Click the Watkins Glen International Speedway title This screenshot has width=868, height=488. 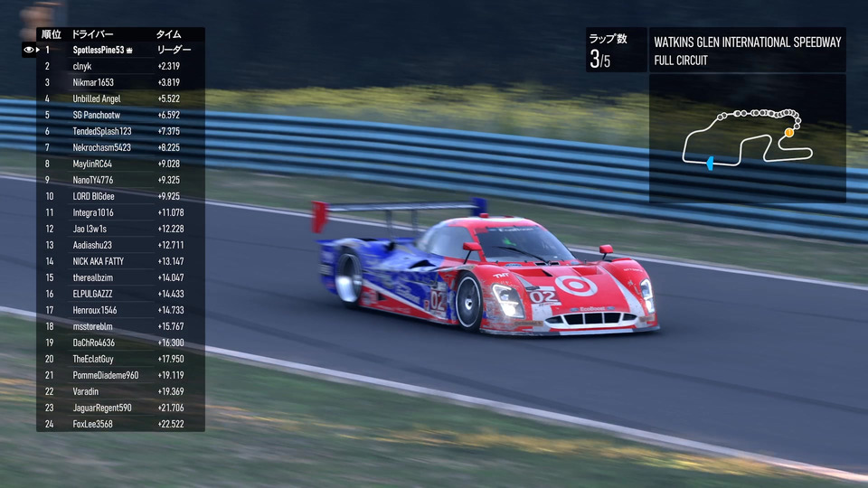pyautogui.click(x=748, y=42)
